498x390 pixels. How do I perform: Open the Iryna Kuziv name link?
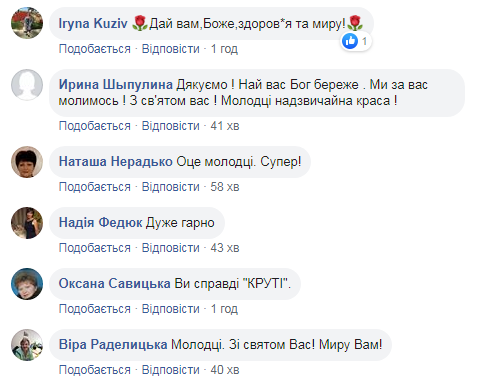point(93,24)
